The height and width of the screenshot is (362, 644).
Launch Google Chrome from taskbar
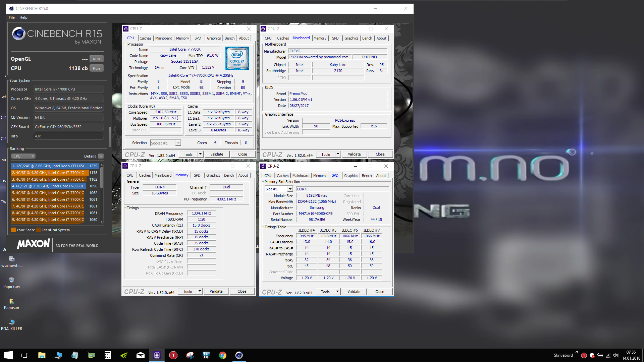pos(223,355)
